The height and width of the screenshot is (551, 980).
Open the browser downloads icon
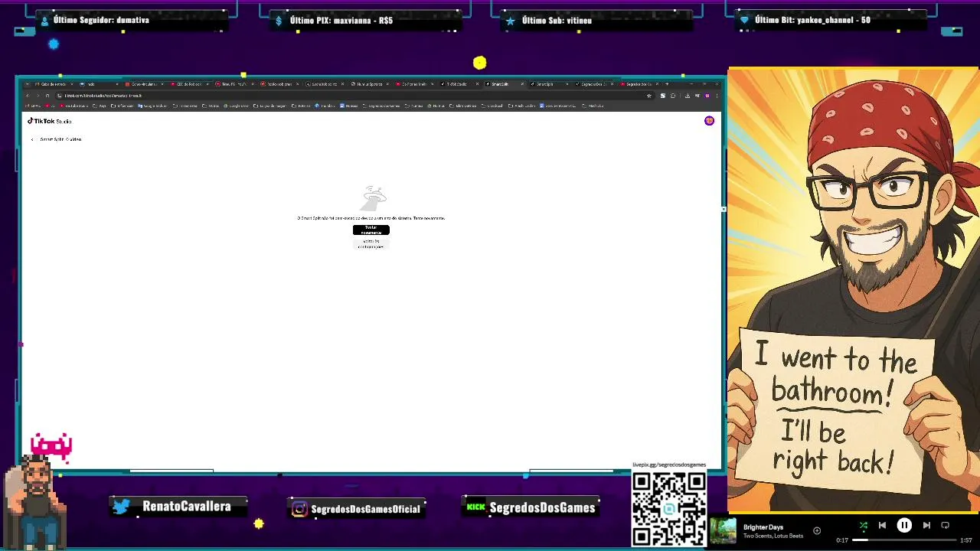pyautogui.click(x=687, y=96)
